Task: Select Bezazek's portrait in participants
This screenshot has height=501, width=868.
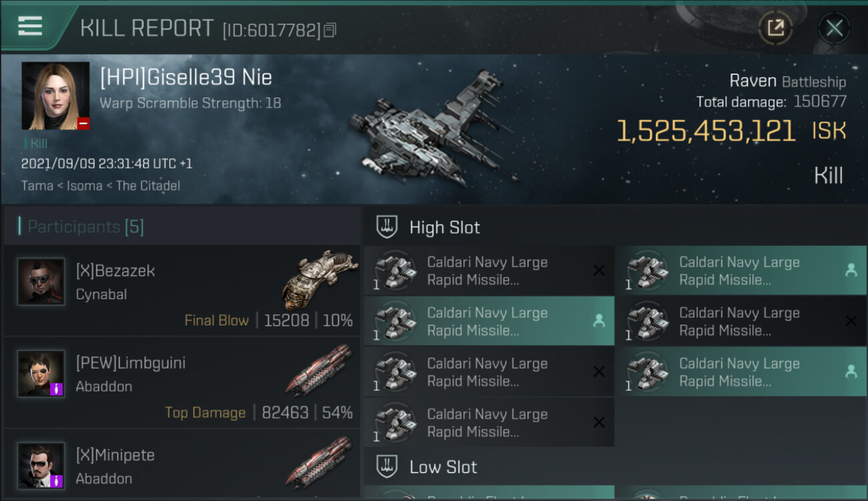Action: coord(41,282)
